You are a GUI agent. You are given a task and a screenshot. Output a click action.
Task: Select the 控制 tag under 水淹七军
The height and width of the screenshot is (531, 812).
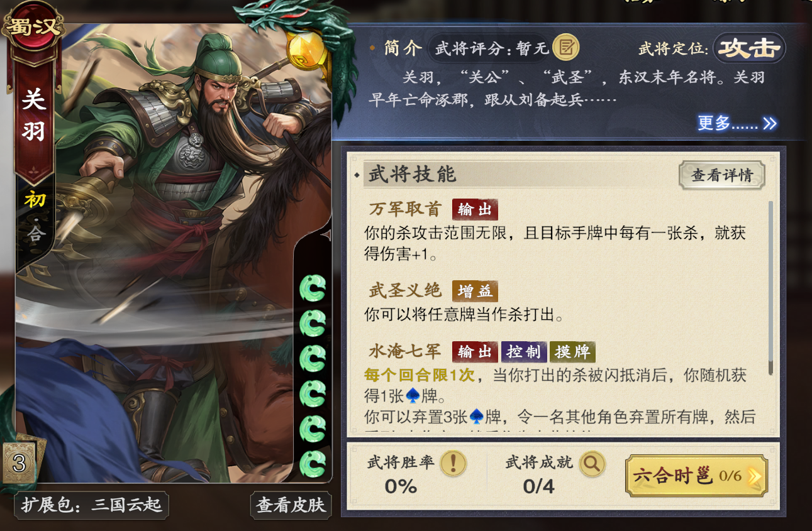tap(523, 352)
